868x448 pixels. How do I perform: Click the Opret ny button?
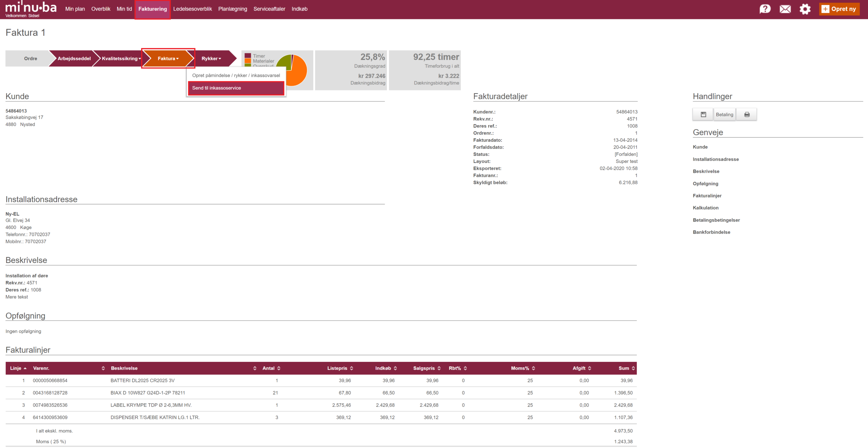click(x=839, y=9)
